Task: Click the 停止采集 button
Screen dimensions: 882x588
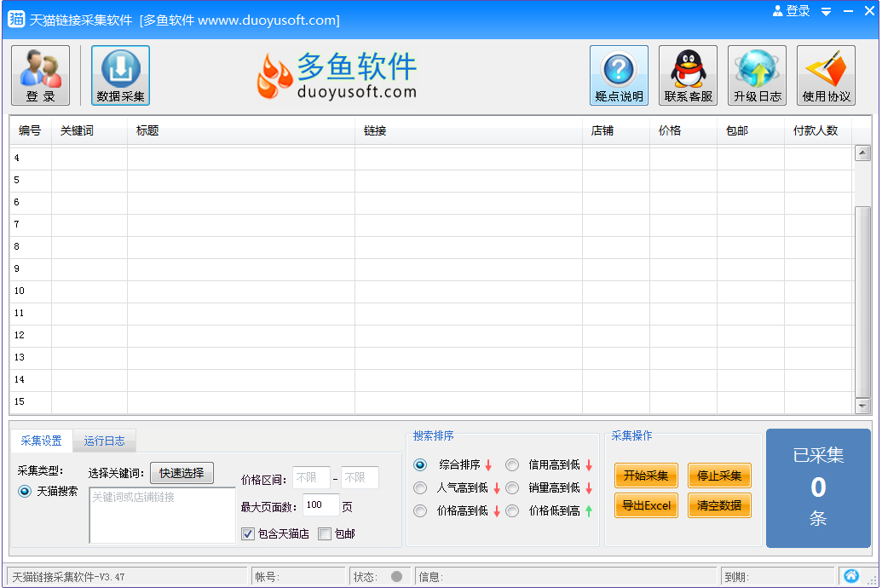Action: [x=719, y=476]
